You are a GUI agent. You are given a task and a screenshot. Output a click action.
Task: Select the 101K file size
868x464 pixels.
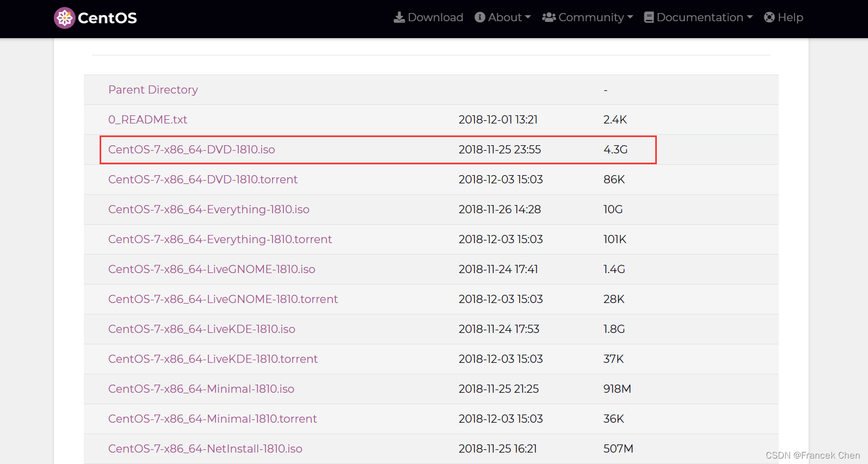615,239
